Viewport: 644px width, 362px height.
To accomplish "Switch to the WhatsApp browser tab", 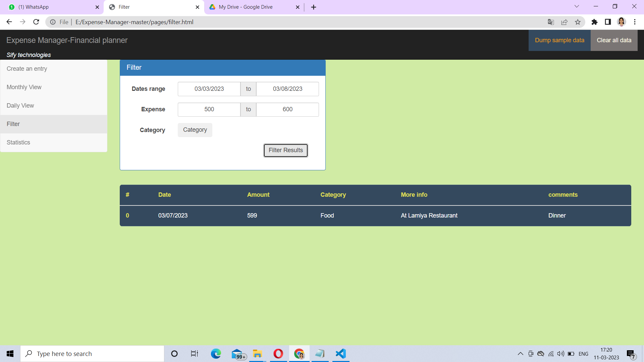I will point(50,7).
